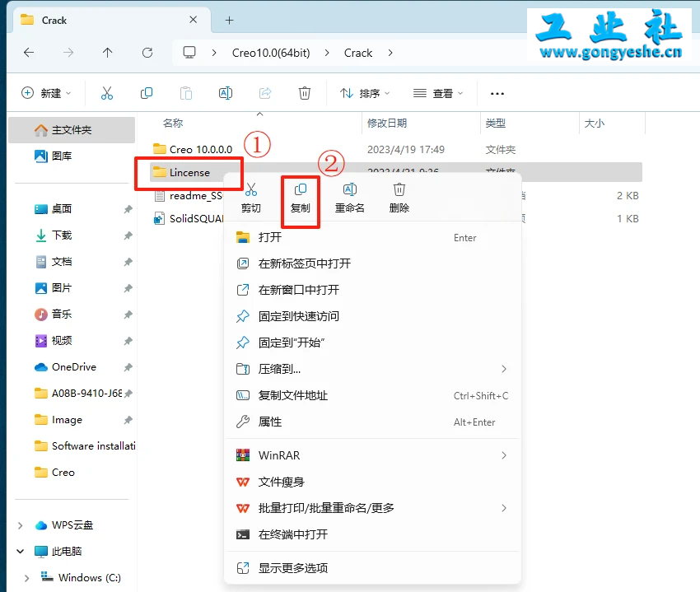This screenshot has height=592, width=700.
Task: Click the Delete trash icon in the toolbar
Action: (305, 93)
